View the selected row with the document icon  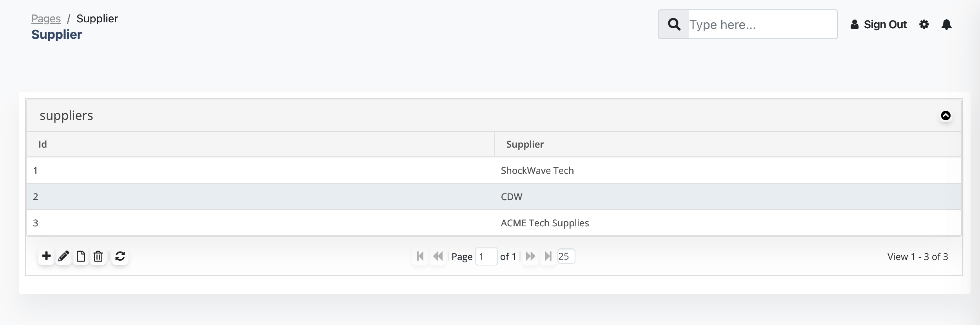(81, 256)
